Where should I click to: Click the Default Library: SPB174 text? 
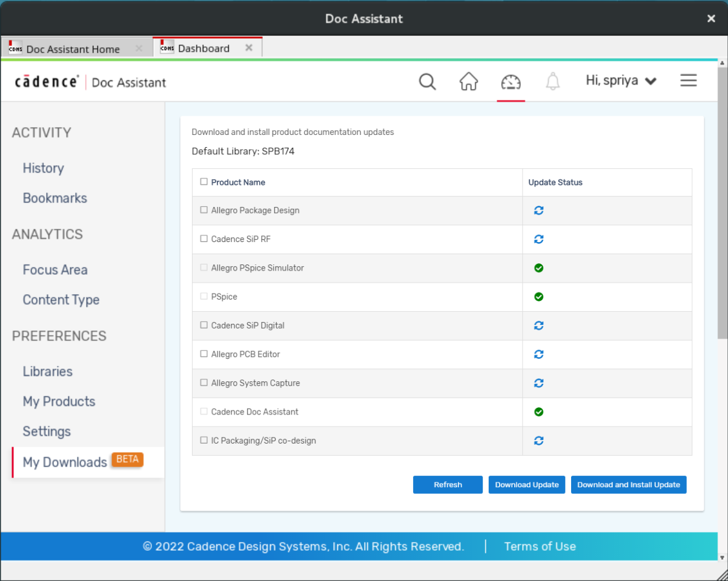click(243, 151)
